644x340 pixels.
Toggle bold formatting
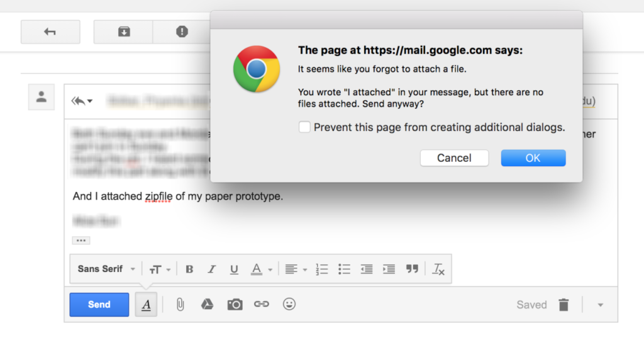tap(189, 269)
